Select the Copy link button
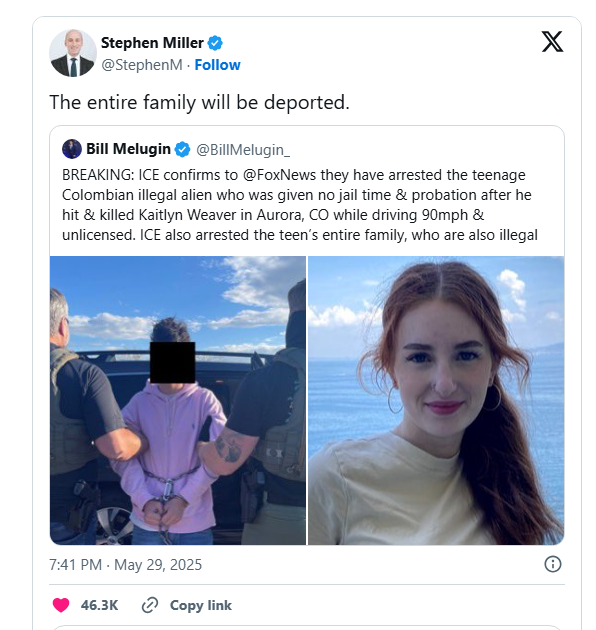Image resolution: width=596 pixels, height=630 pixels. (187, 605)
